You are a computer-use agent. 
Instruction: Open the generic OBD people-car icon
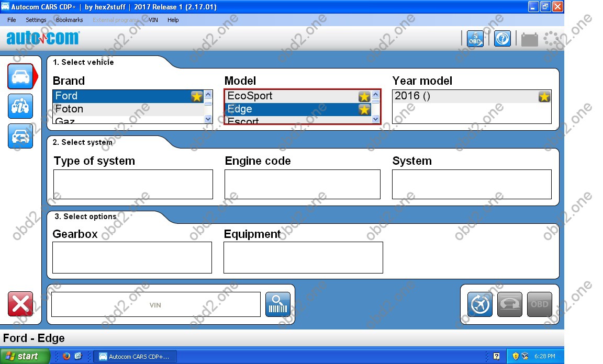20,106
